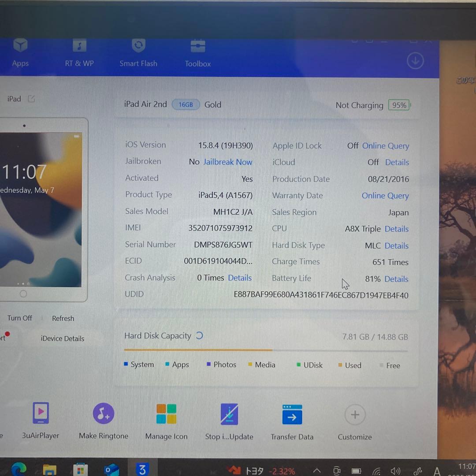Click the Turn Off button
The image size is (476, 476).
coord(20,318)
